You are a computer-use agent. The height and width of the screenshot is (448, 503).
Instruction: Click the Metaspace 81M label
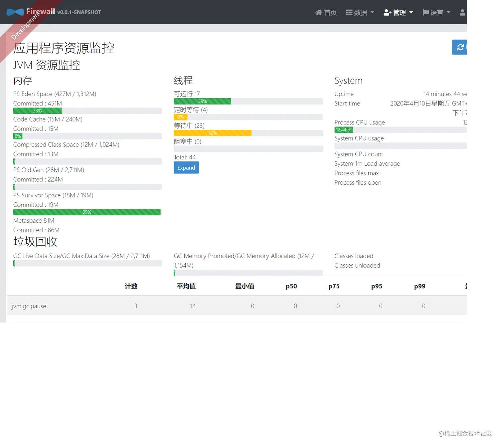[x=34, y=221]
